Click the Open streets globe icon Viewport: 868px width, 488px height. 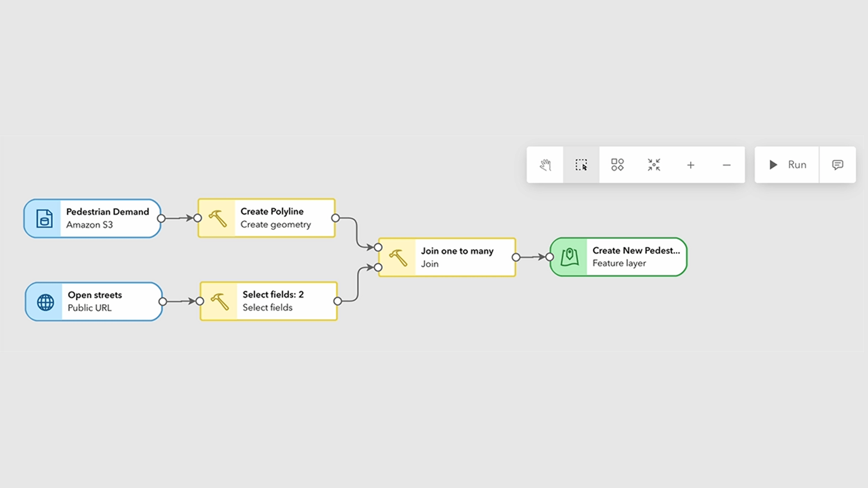(x=45, y=302)
